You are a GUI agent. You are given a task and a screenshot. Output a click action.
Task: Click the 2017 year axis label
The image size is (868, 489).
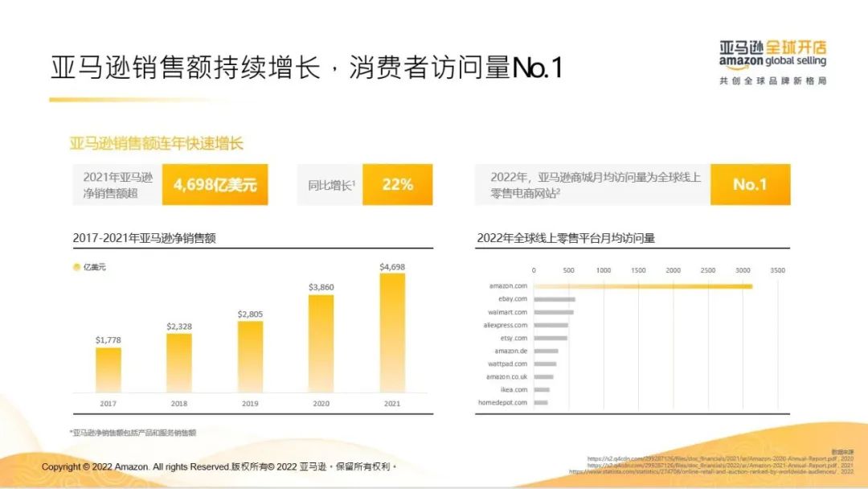click(x=108, y=404)
